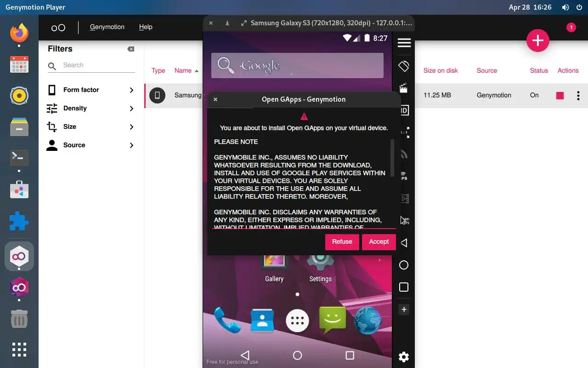Stop the running Samsung device
The width and height of the screenshot is (588, 368).
[x=560, y=96]
